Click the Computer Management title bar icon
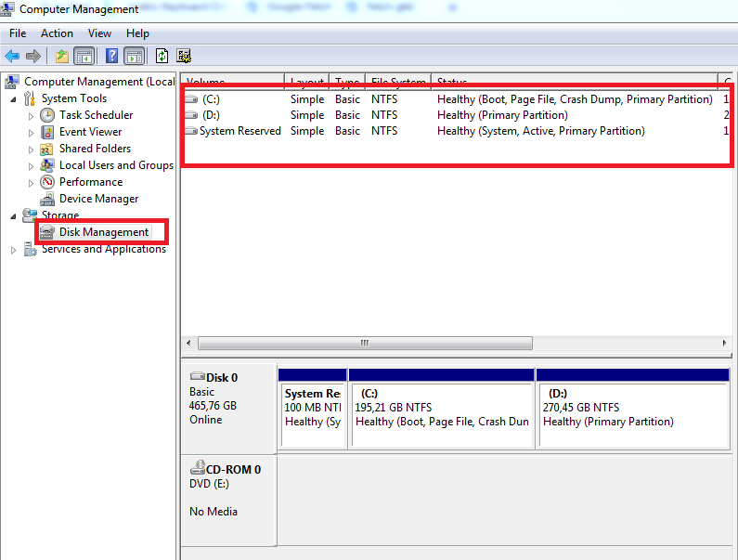Screen dimensions: 738x560 [x=7, y=8]
